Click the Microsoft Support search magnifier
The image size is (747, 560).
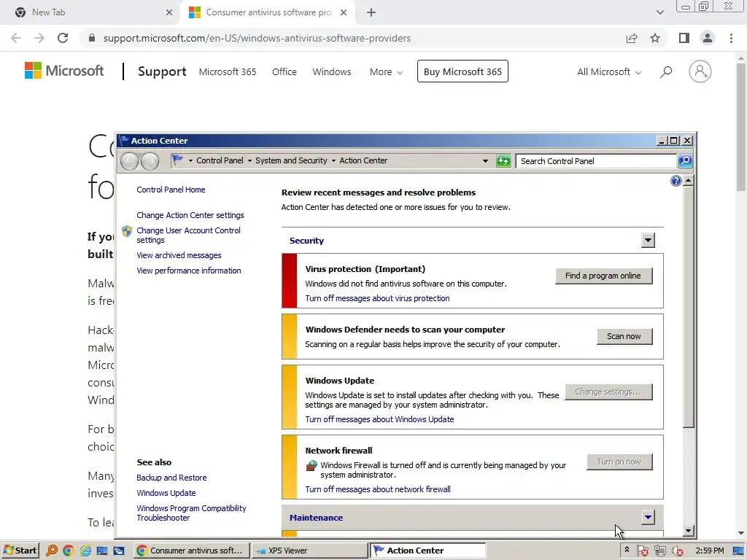(x=666, y=72)
